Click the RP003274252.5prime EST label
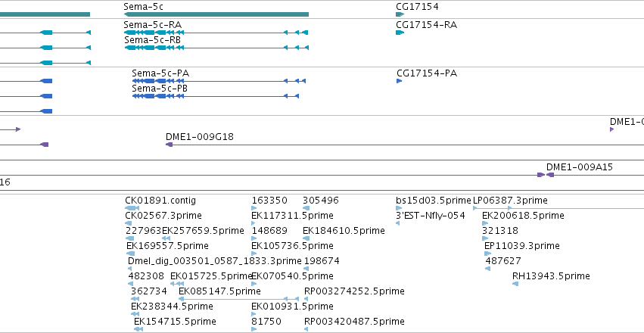The image size is (644, 333). coord(354,291)
